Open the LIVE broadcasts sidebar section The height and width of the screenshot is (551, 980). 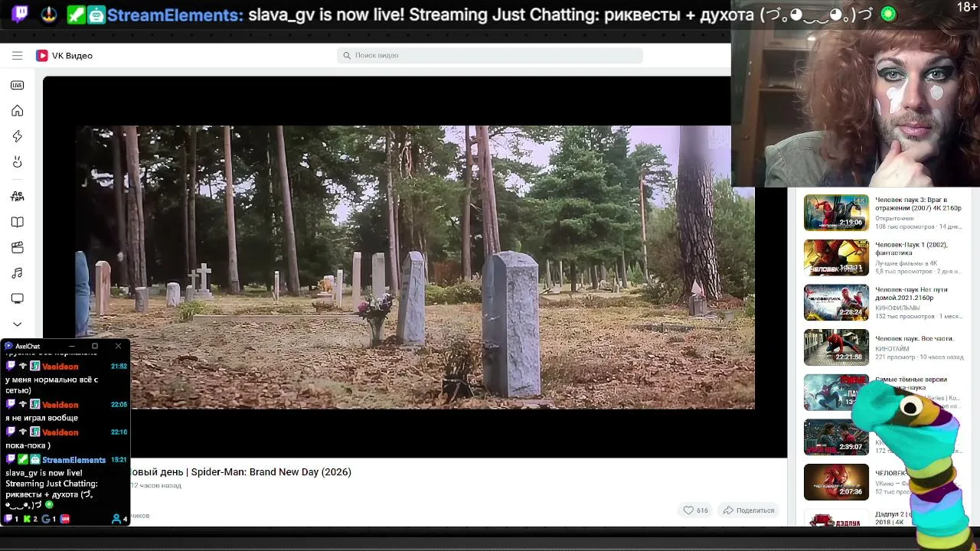pyautogui.click(x=17, y=85)
